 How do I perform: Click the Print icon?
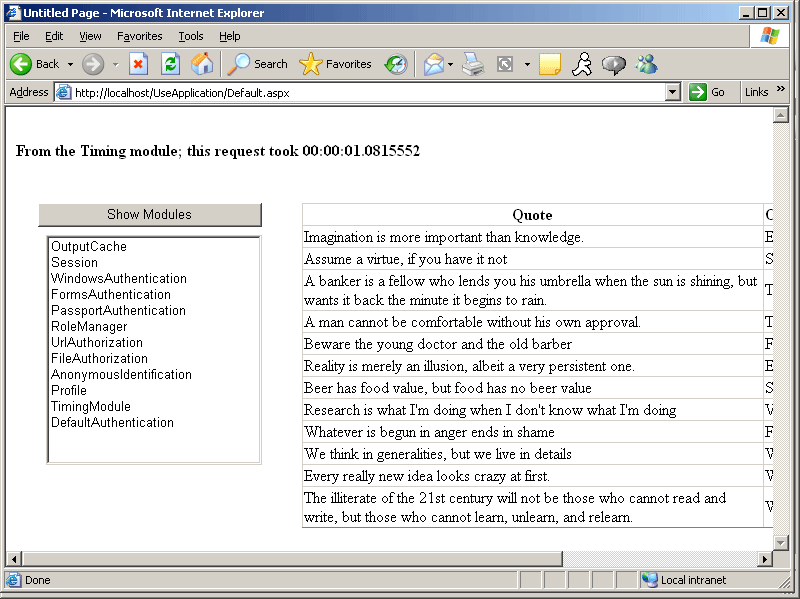473,64
